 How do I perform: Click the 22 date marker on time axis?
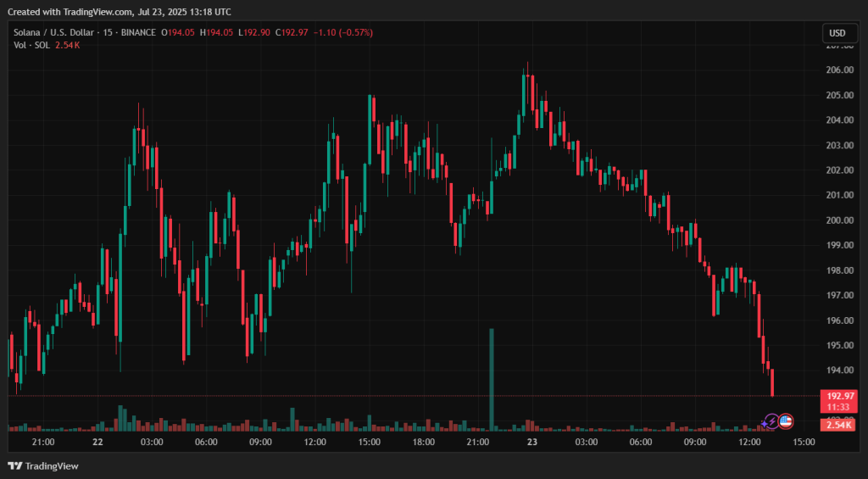(x=97, y=442)
